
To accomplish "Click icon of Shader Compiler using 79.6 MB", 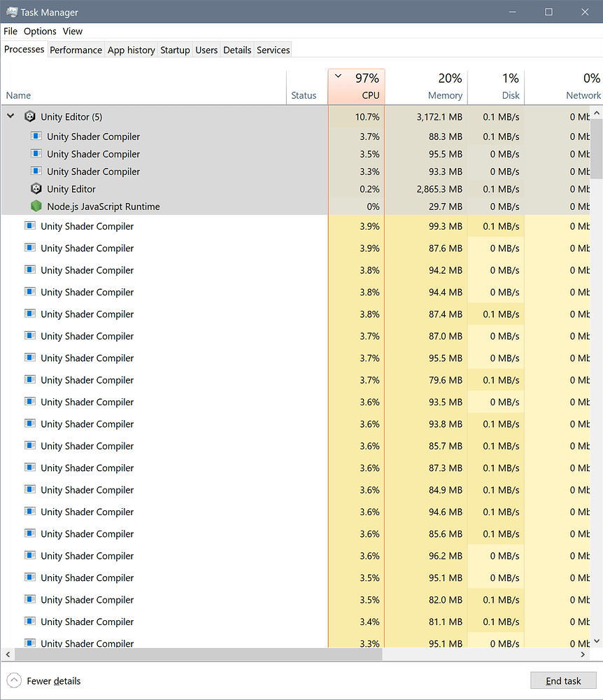I will pos(30,380).
